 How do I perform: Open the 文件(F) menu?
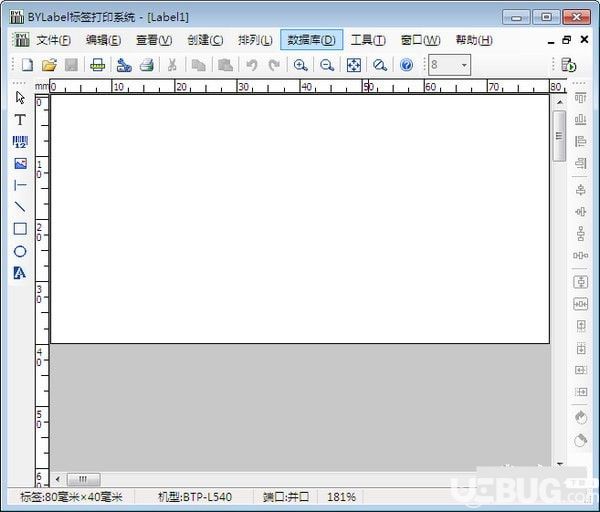click(54, 40)
